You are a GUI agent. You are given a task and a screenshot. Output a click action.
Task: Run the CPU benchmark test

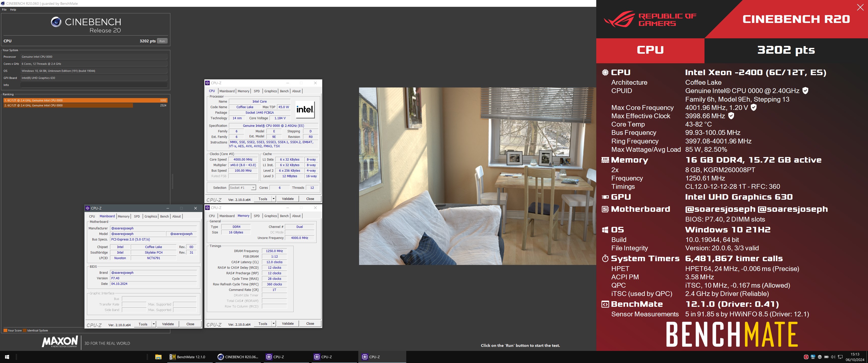[x=162, y=41]
